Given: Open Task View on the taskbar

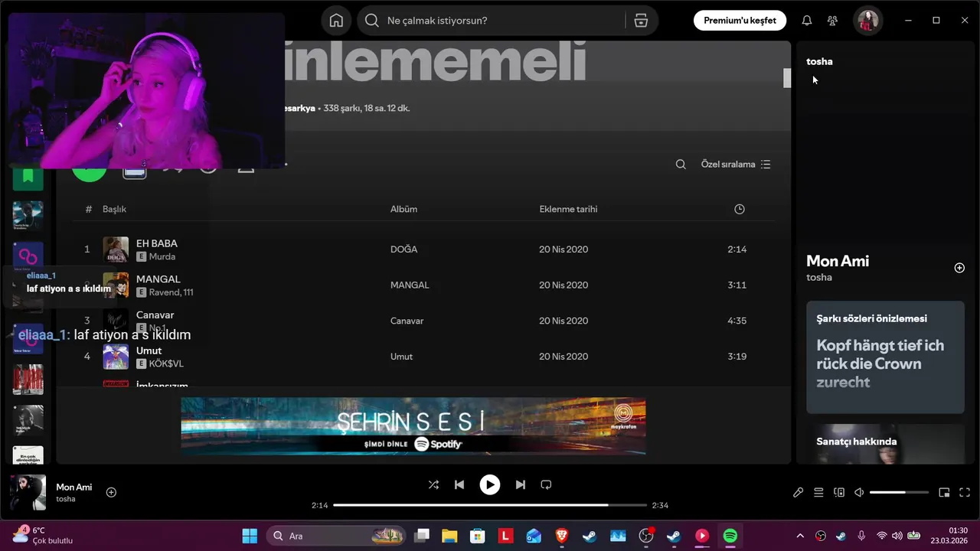Looking at the screenshot, I should [x=422, y=536].
